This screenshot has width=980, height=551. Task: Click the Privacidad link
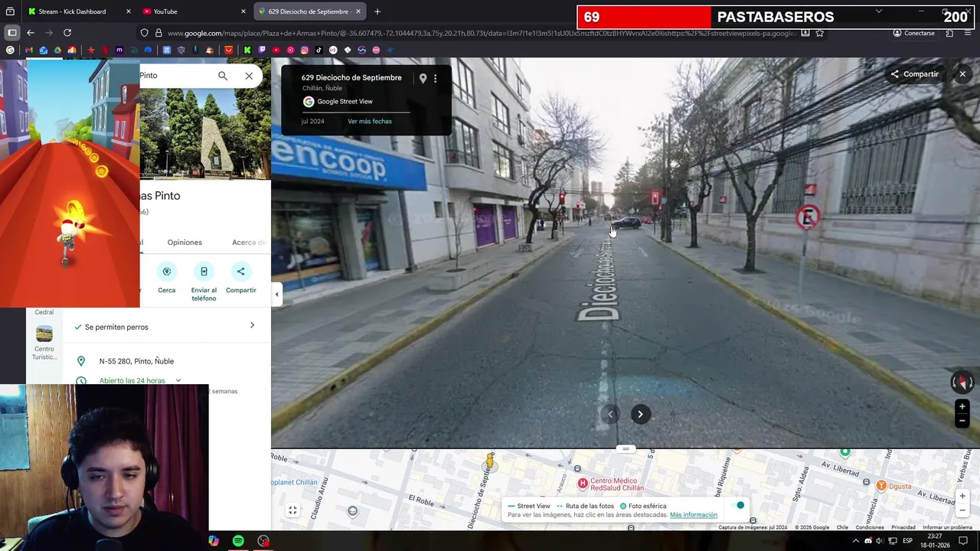tap(903, 527)
